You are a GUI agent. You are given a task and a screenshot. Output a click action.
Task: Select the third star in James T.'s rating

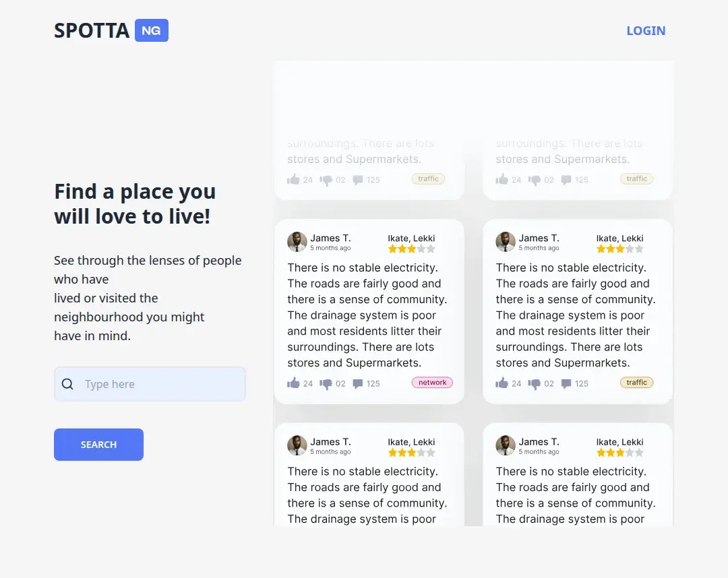[412, 249]
